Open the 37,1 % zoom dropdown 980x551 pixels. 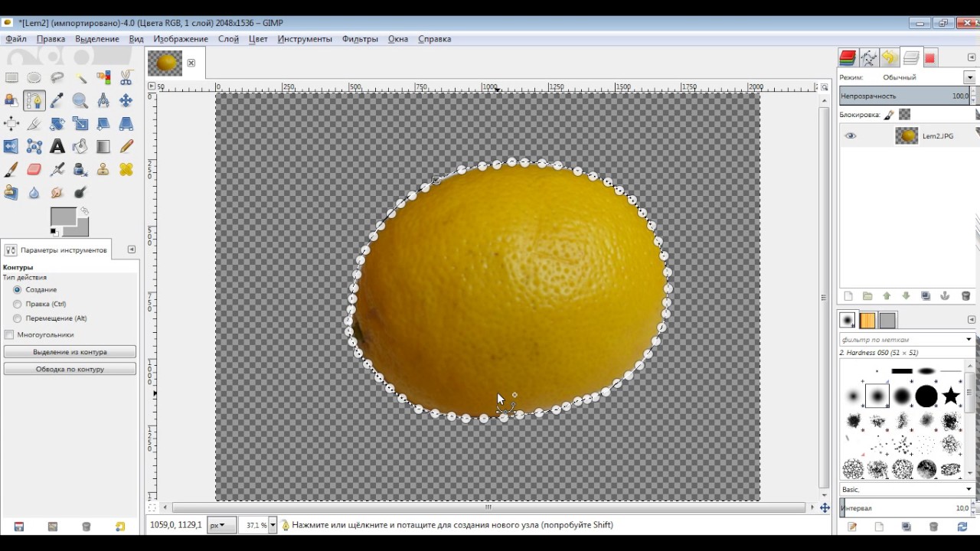pos(271,525)
